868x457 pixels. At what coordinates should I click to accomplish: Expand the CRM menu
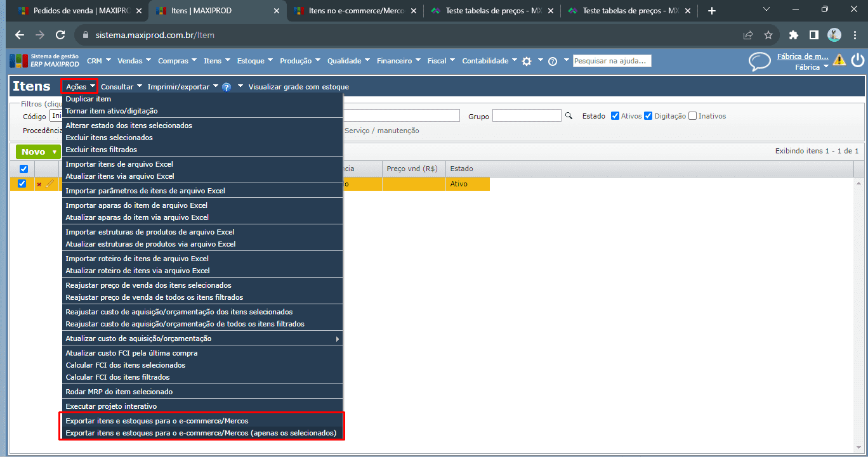(98, 61)
